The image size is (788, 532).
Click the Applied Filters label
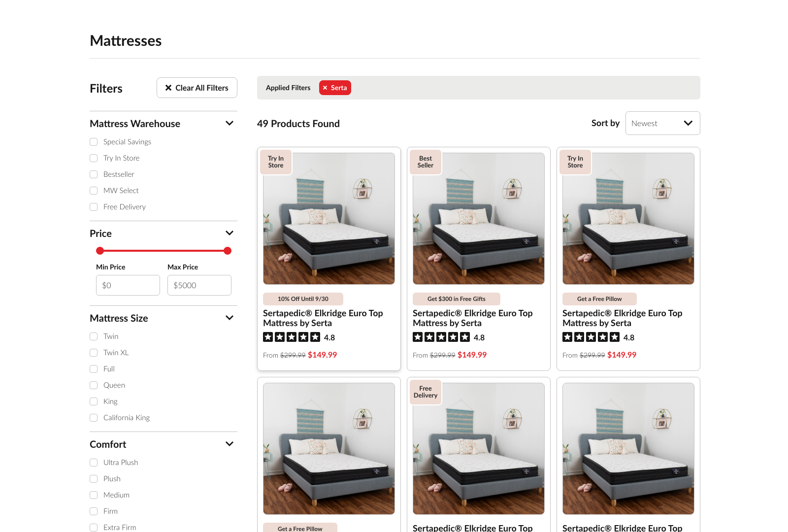[288, 88]
